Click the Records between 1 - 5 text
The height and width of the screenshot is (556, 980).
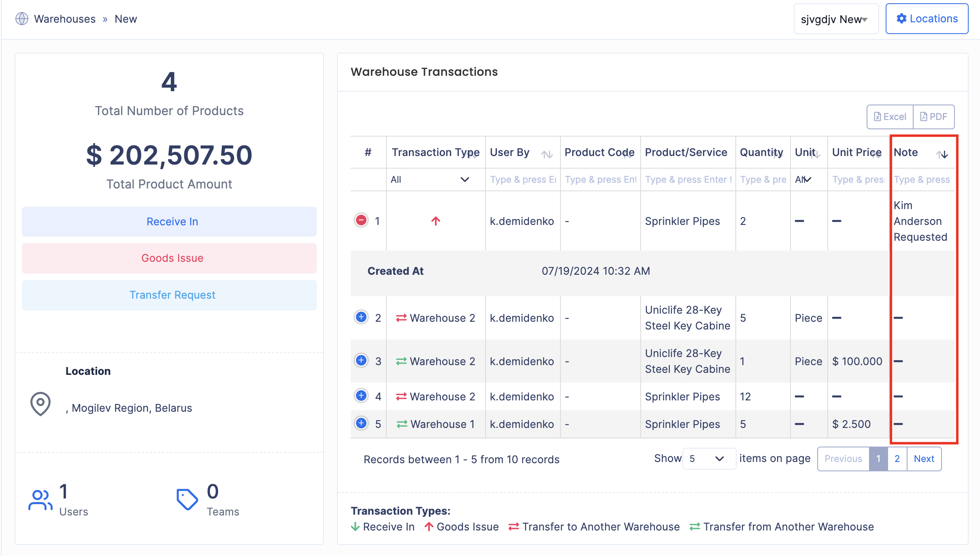tap(461, 460)
